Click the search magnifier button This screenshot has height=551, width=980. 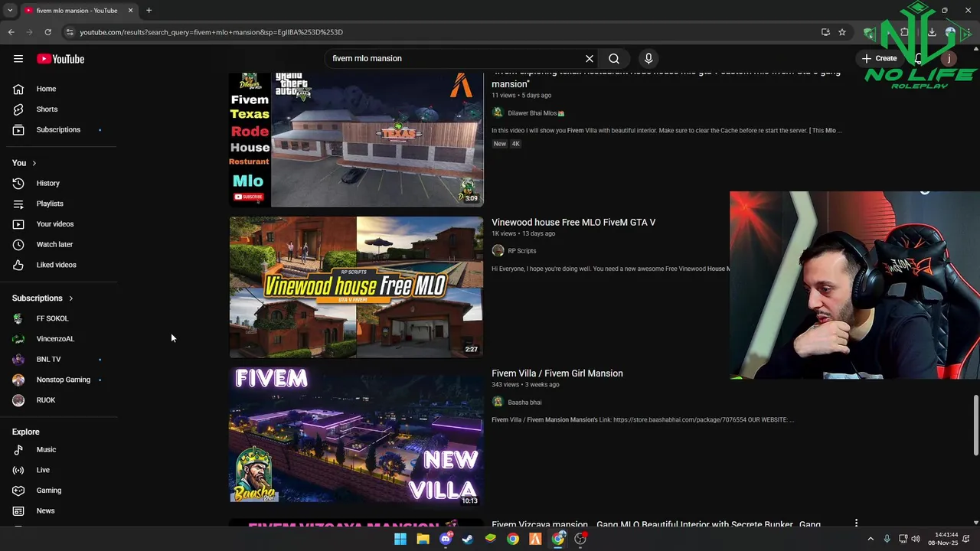[614, 59]
